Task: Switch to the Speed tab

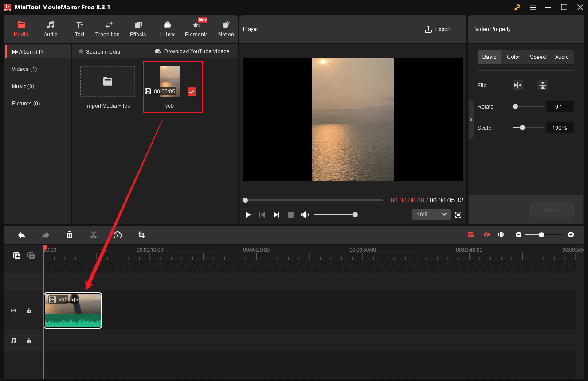Action: (x=537, y=57)
